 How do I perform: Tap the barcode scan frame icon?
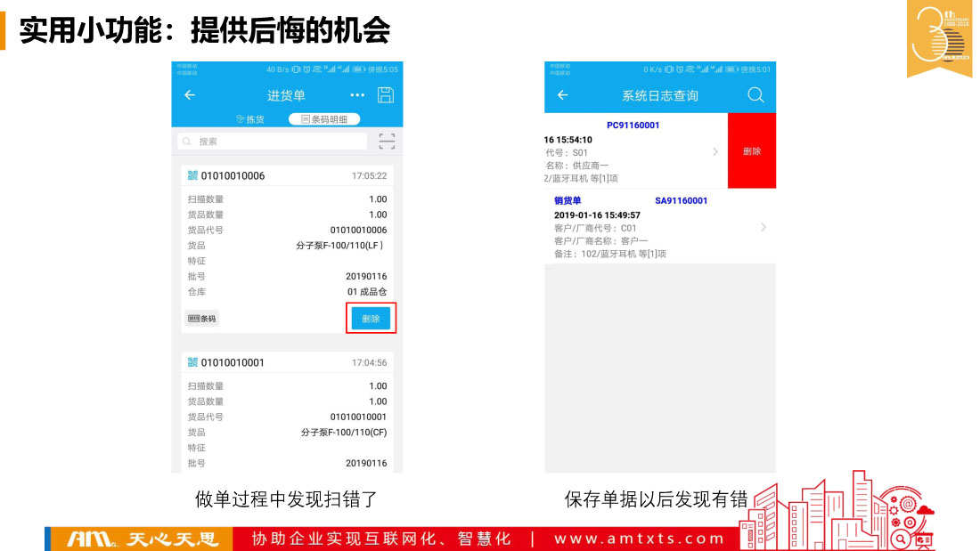(387, 142)
